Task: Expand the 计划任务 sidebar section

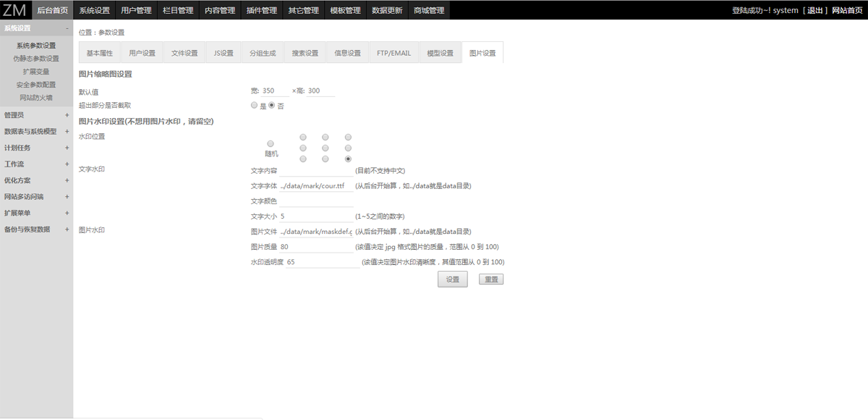Action: point(36,148)
